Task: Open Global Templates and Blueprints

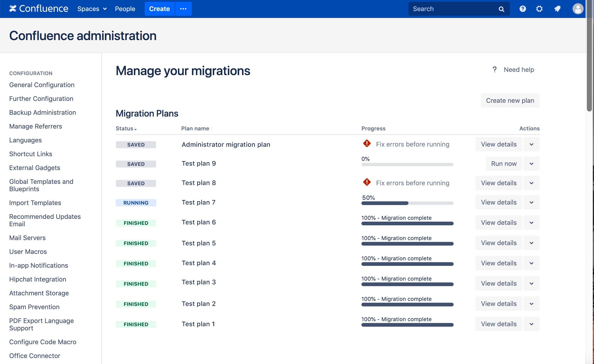Action: [x=41, y=185]
